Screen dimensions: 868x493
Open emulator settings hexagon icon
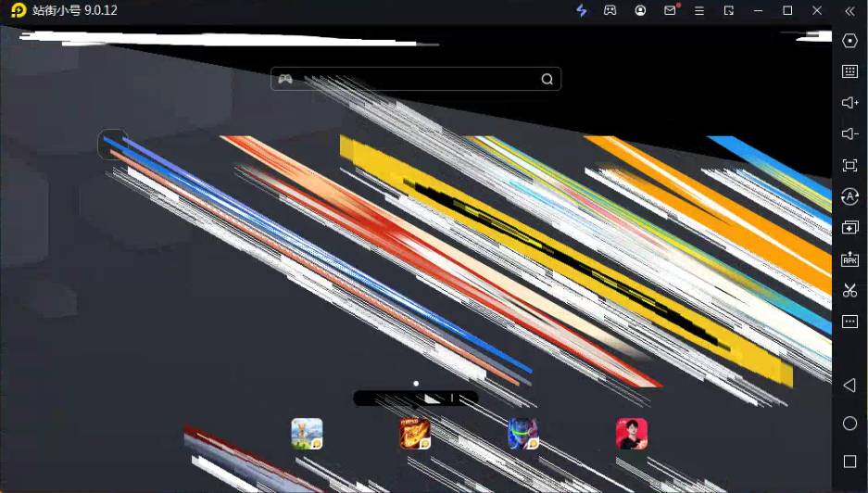tap(849, 41)
